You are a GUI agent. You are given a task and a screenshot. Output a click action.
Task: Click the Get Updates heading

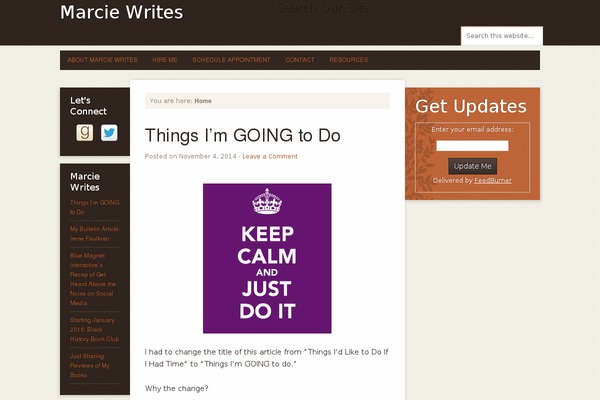(x=471, y=106)
